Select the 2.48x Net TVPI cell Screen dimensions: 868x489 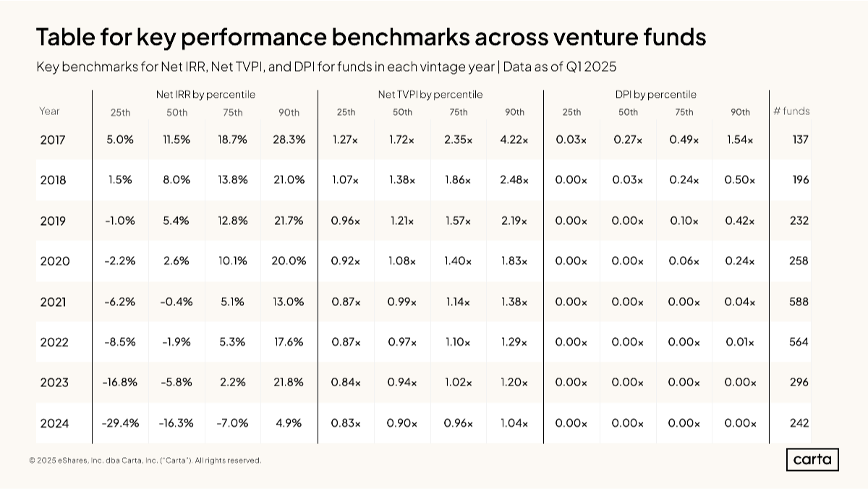pos(514,180)
